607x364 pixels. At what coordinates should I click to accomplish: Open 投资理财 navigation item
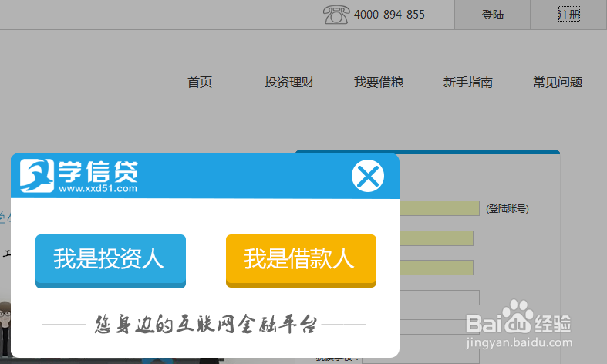pyautogui.click(x=289, y=82)
